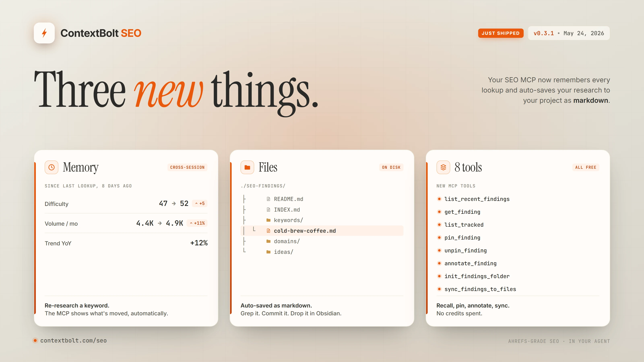Click the pin_finding tool name
Viewport: 644px width, 362px height.
tap(462, 238)
